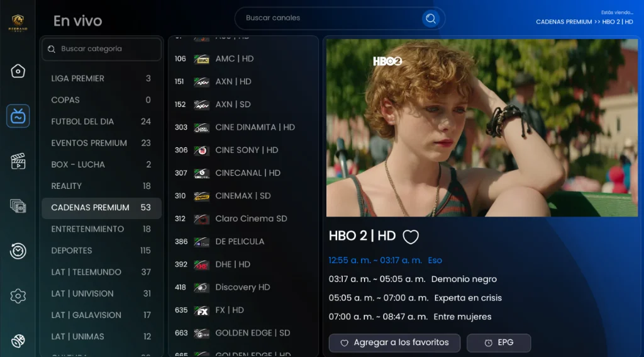
Task: Open the Series stacked-video icon
Action: [18, 206]
